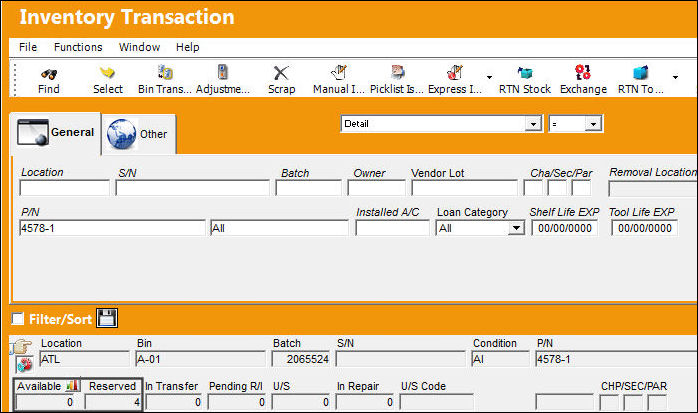698x413 pixels.
Task: Click the pointing hand row icon
Action: point(21,346)
